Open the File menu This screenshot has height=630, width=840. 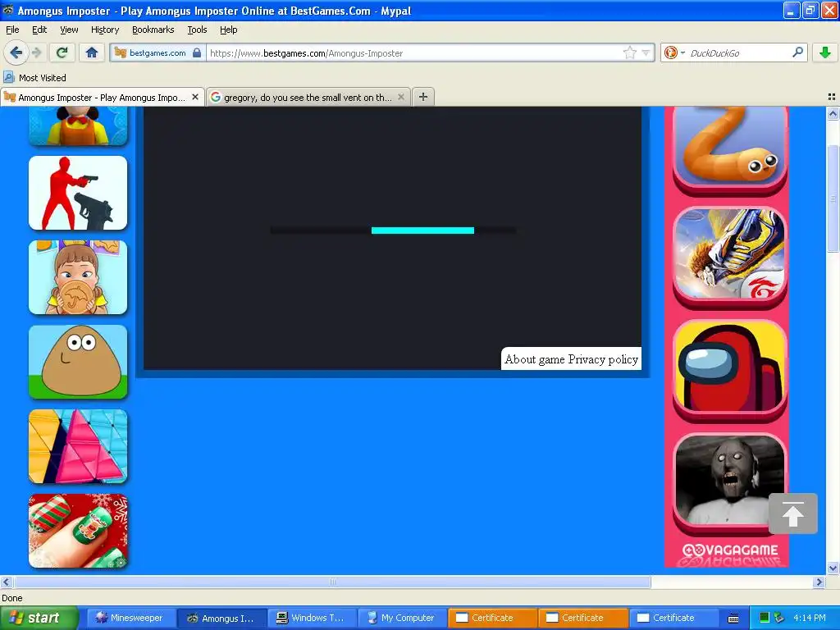click(12, 30)
